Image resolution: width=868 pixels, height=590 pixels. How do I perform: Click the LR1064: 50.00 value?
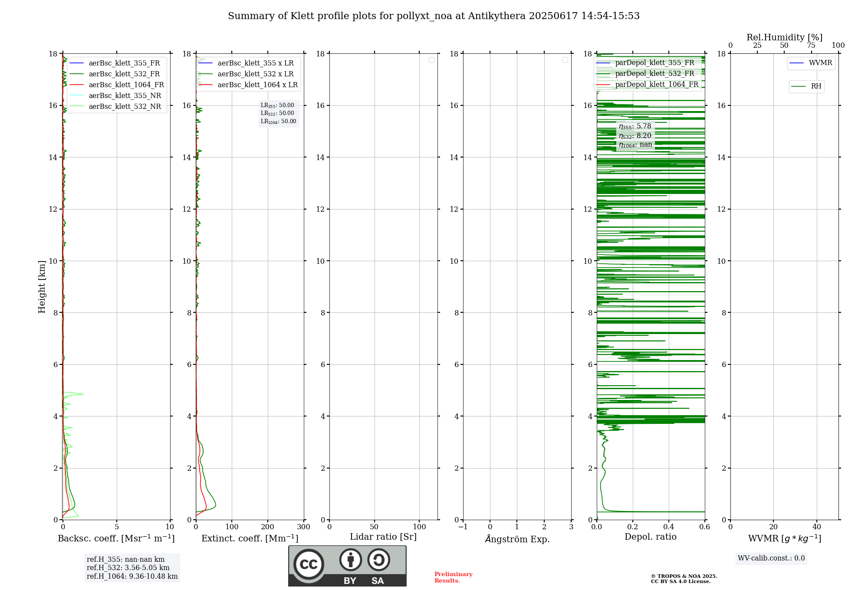click(279, 121)
